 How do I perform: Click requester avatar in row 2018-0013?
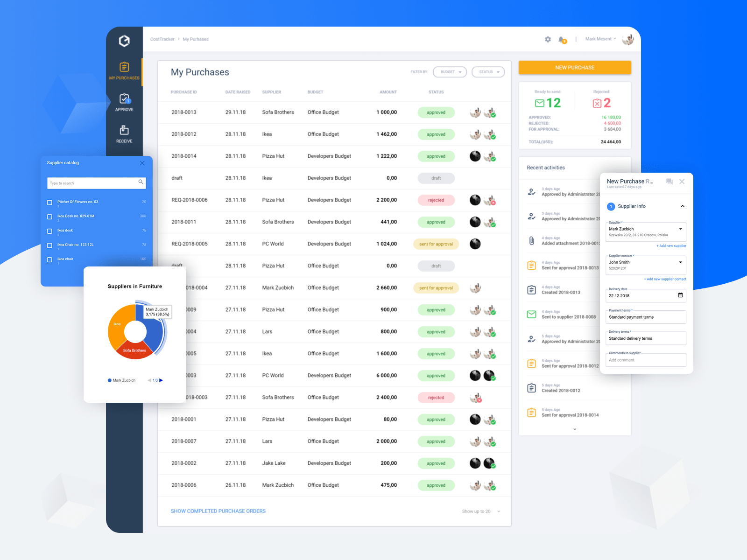tap(475, 112)
